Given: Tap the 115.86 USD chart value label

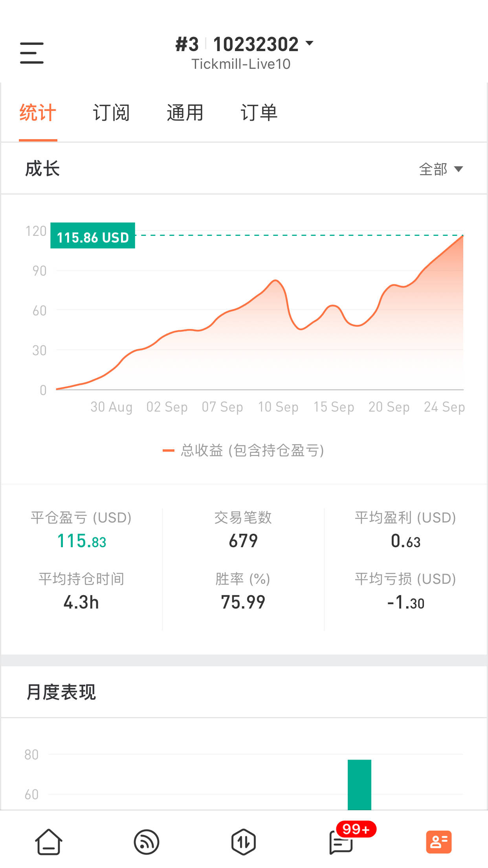Looking at the screenshot, I should (93, 236).
